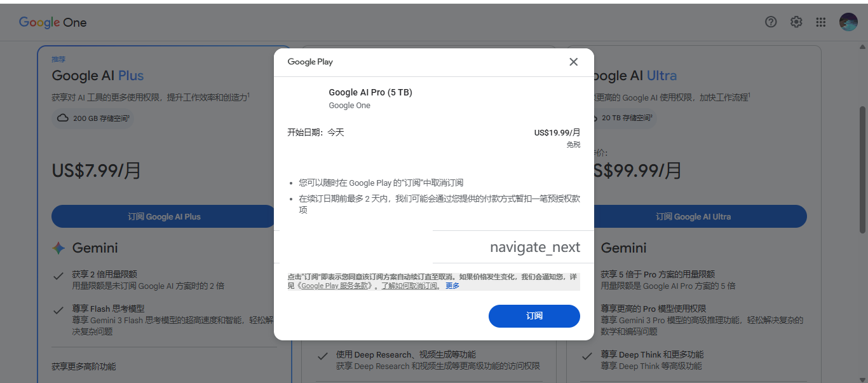Viewport: 868px width, 383px height.
Task: Click the Google Play header text
Action: pos(310,62)
